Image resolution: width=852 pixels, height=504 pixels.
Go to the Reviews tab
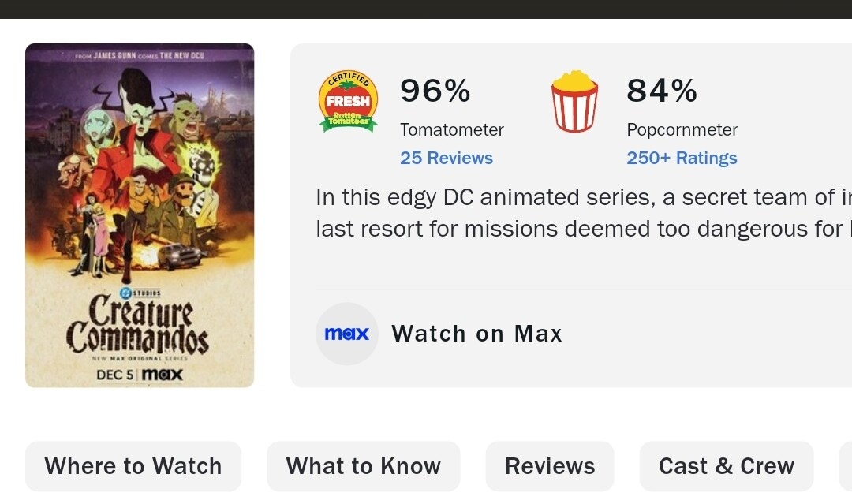point(550,466)
